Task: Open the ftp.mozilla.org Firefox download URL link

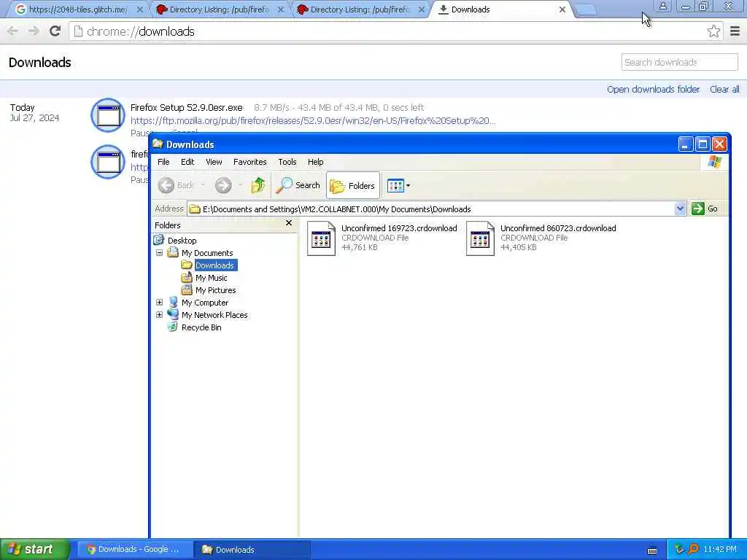Action: tap(312, 120)
